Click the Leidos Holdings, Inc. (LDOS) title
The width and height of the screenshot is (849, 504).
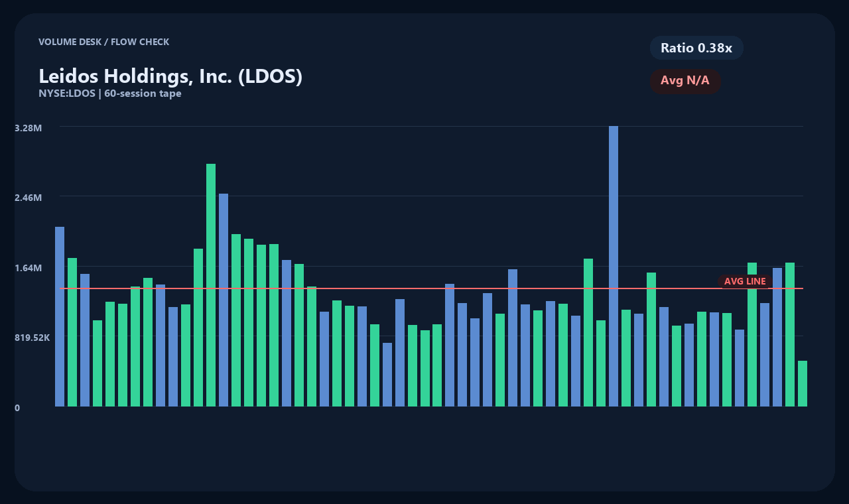pyautogui.click(x=170, y=76)
